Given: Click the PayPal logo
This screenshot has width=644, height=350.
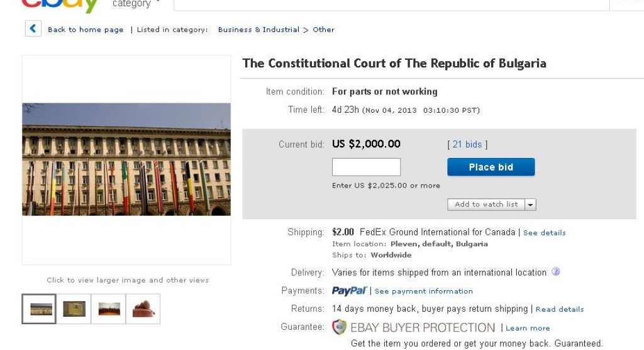Looking at the screenshot, I should click(x=349, y=291).
